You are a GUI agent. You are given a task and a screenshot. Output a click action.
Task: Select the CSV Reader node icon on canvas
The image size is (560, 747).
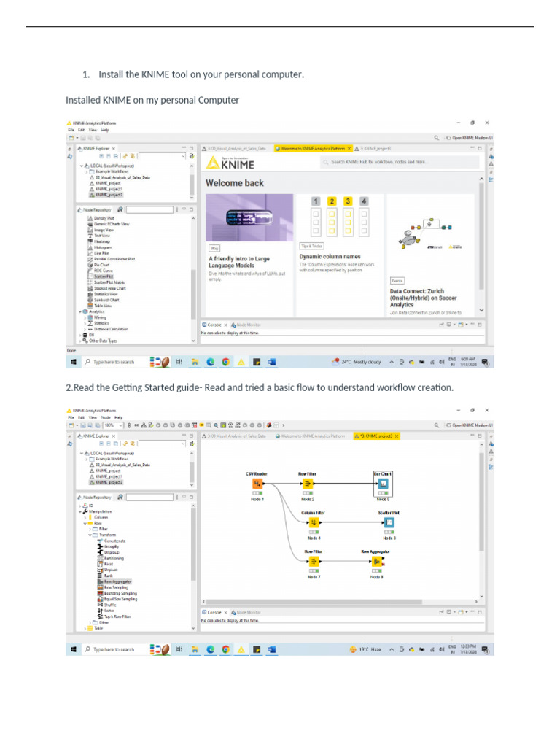pos(257,484)
